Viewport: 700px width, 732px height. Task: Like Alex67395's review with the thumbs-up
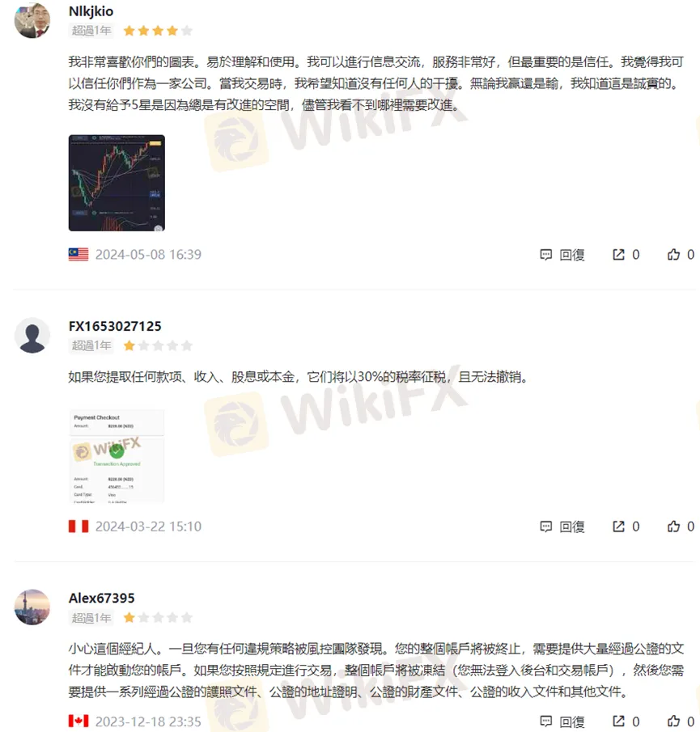coord(673,721)
